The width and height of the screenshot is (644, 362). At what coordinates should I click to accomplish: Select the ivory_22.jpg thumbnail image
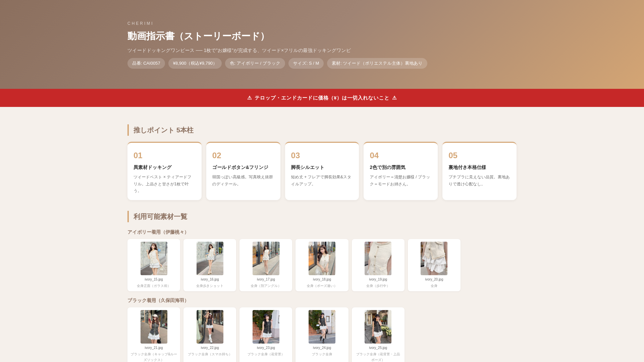pos(210,327)
